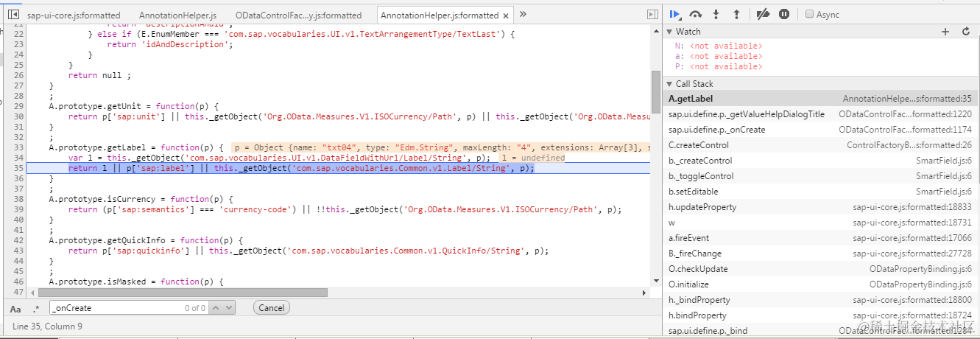Open sap-ui-core.js:formatted:27728 source link
The width and height of the screenshot is (980, 339).
pyautogui.click(x=912, y=254)
